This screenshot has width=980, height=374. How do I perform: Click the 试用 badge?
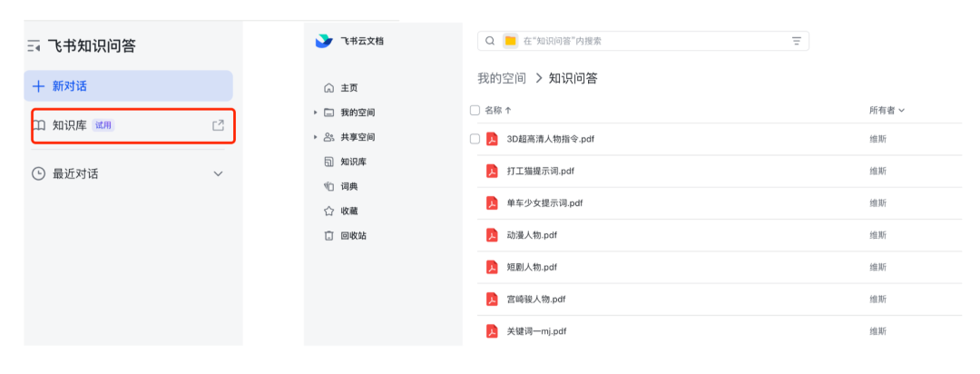pos(103,125)
